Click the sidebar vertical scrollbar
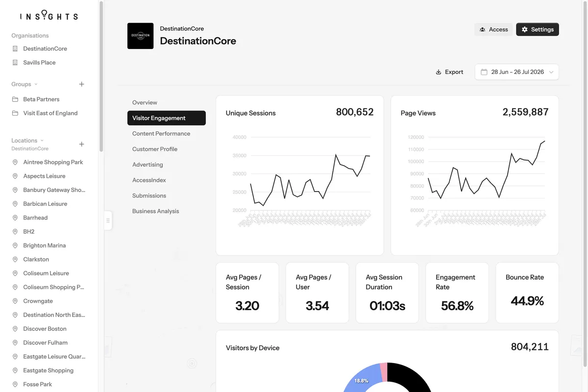Screen dimensions: 588x392 click(101, 76)
